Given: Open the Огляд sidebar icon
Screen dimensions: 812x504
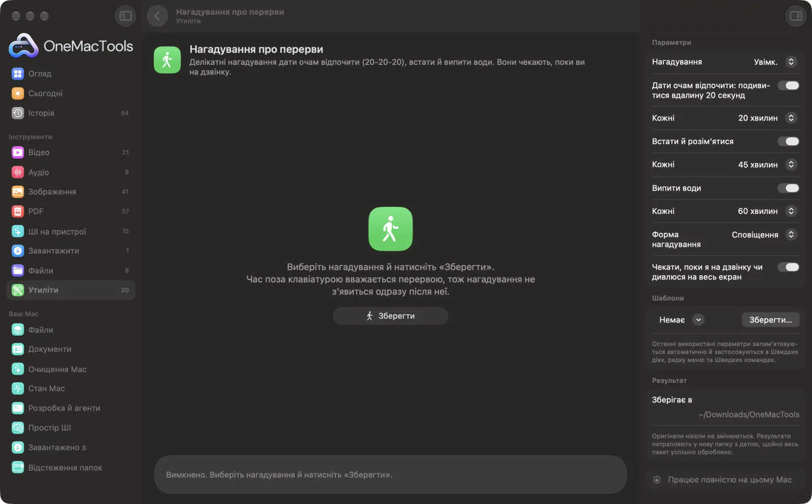Looking at the screenshot, I should pos(18,74).
